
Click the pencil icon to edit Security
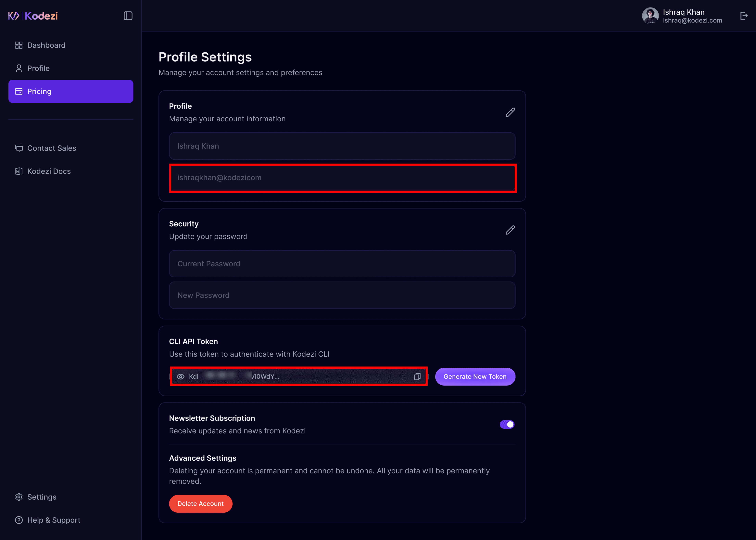(510, 230)
